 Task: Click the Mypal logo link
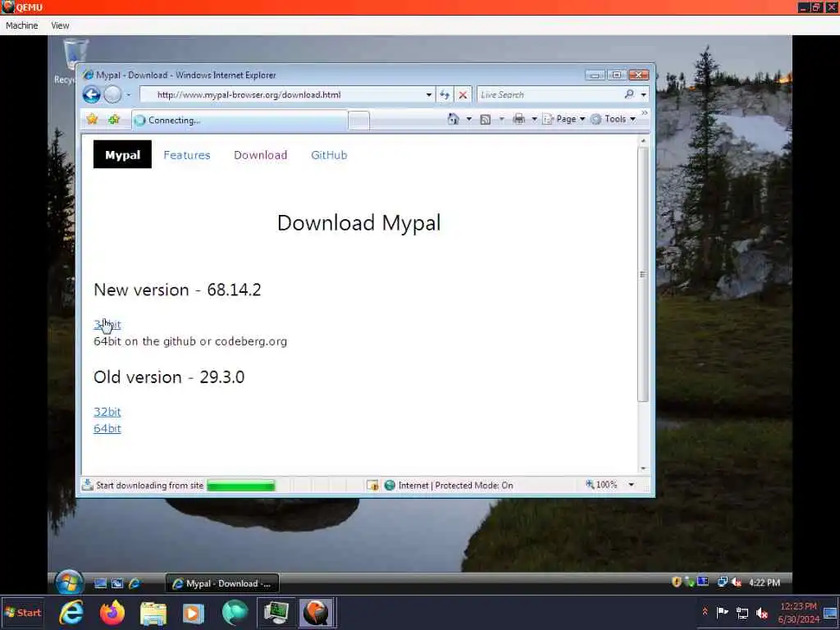click(123, 155)
